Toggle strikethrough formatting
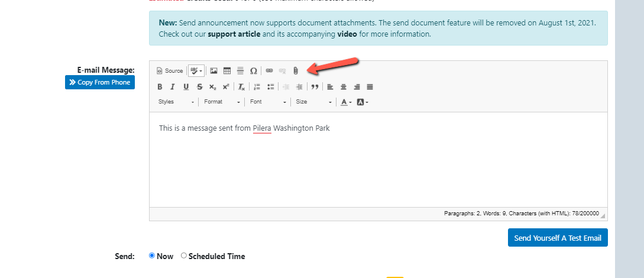 click(199, 86)
